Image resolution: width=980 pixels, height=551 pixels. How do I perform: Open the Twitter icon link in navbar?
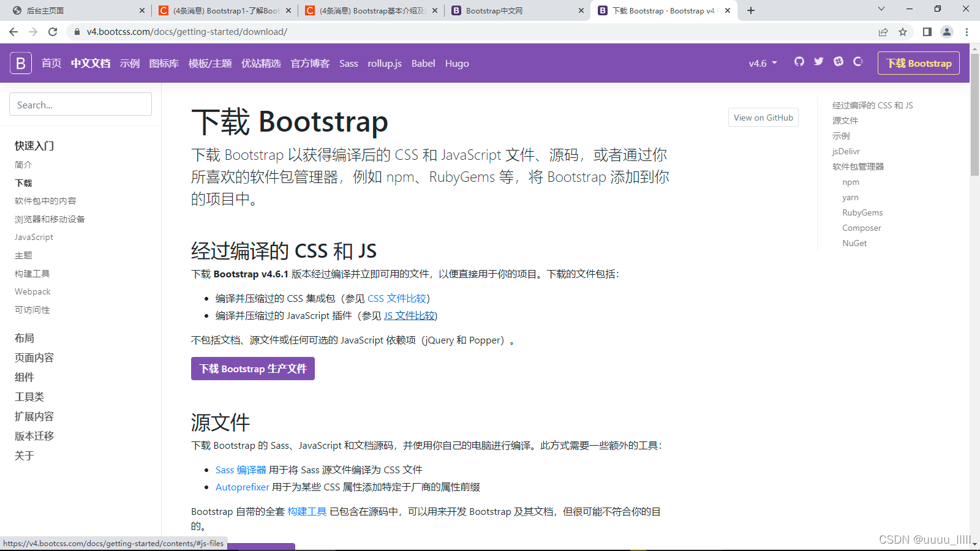tap(819, 61)
